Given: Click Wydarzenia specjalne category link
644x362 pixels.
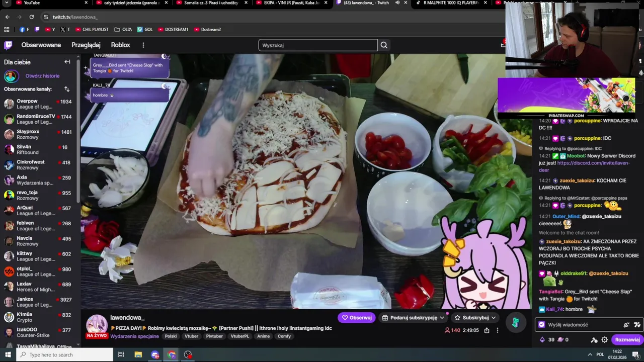Looking at the screenshot, I should 134,336.
